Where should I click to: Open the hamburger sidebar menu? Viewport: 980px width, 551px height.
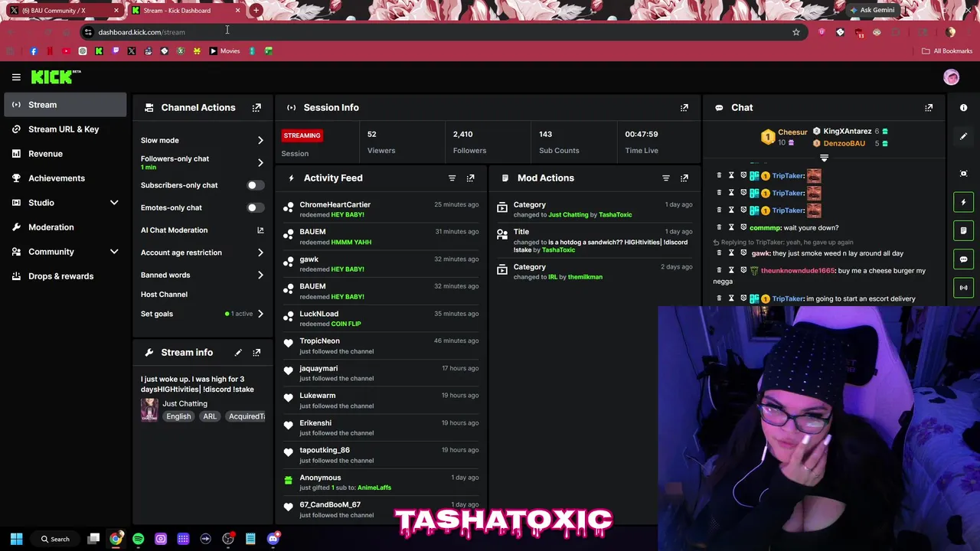point(16,77)
